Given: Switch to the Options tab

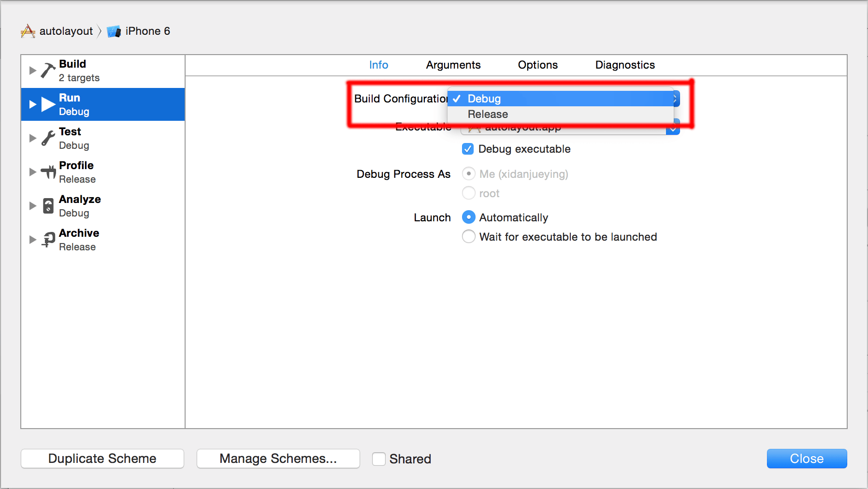Looking at the screenshot, I should [538, 65].
